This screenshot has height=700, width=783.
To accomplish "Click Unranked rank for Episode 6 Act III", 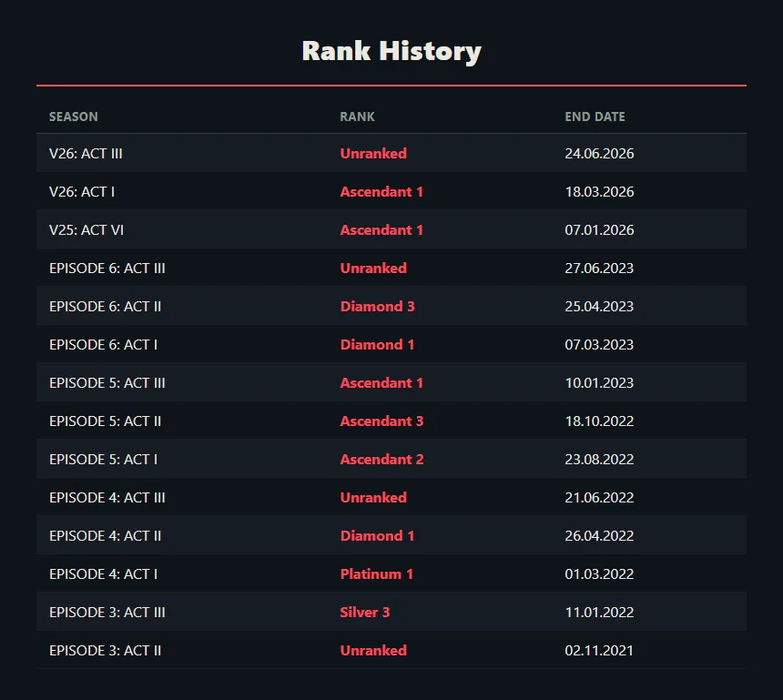I will (x=373, y=269).
